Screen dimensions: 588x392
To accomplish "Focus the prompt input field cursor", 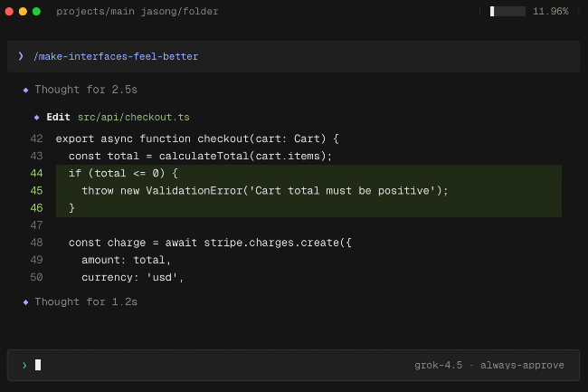I will pos(38,365).
